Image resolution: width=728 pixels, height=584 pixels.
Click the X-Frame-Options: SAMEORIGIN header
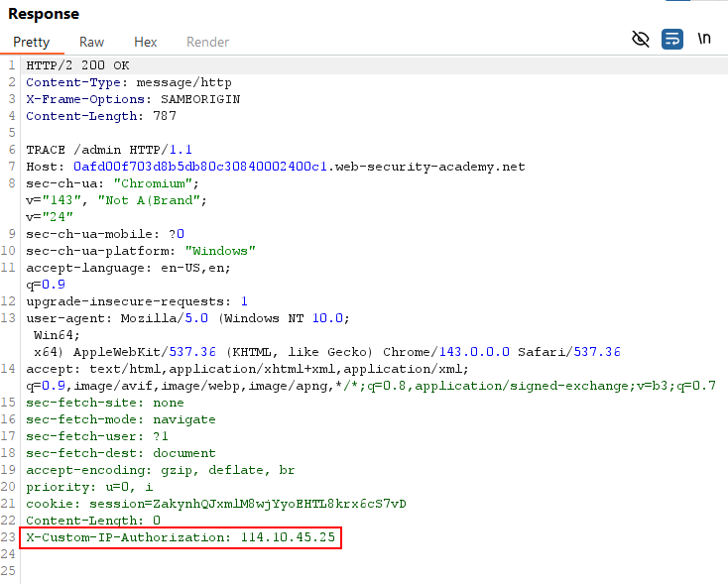click(133, 99)
